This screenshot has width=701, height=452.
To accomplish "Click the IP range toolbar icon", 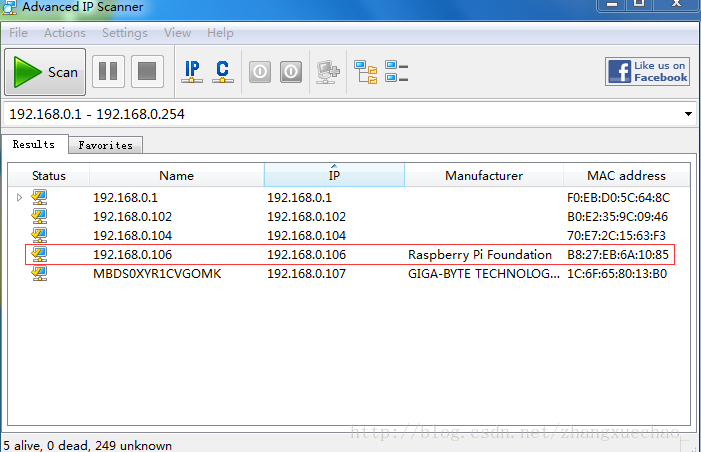I will (x=192, y=72).
